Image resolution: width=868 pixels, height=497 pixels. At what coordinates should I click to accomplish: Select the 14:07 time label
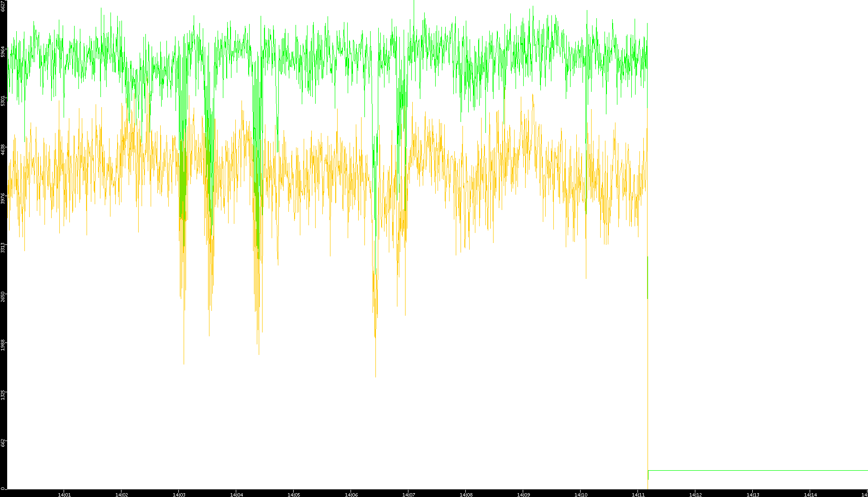[408, 495]
